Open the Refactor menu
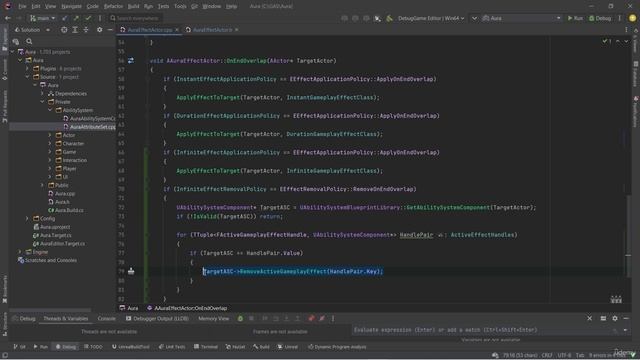This screenshot has height=360, width=640. click(113, 6)
